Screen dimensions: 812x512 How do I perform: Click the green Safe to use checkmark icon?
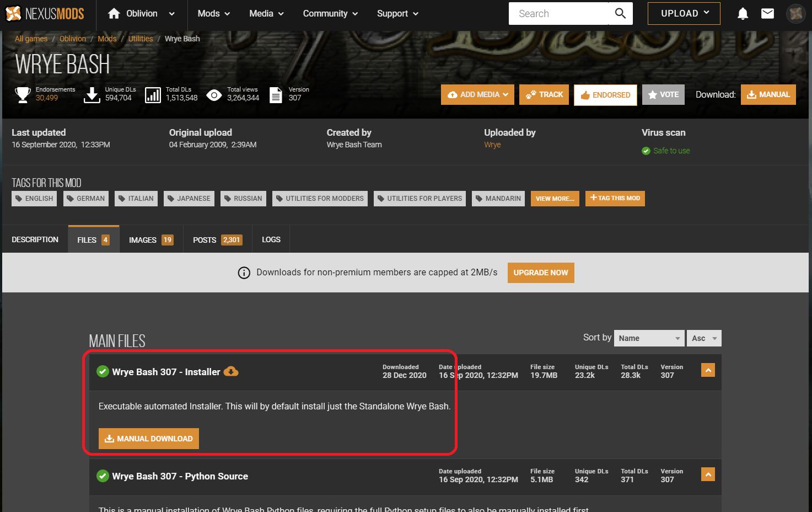(646, 151)
